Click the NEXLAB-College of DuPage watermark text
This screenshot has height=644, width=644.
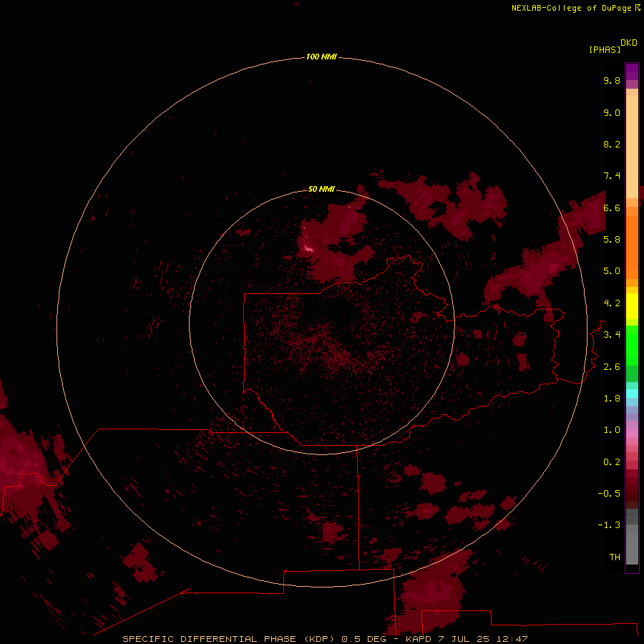click(571, 8)
